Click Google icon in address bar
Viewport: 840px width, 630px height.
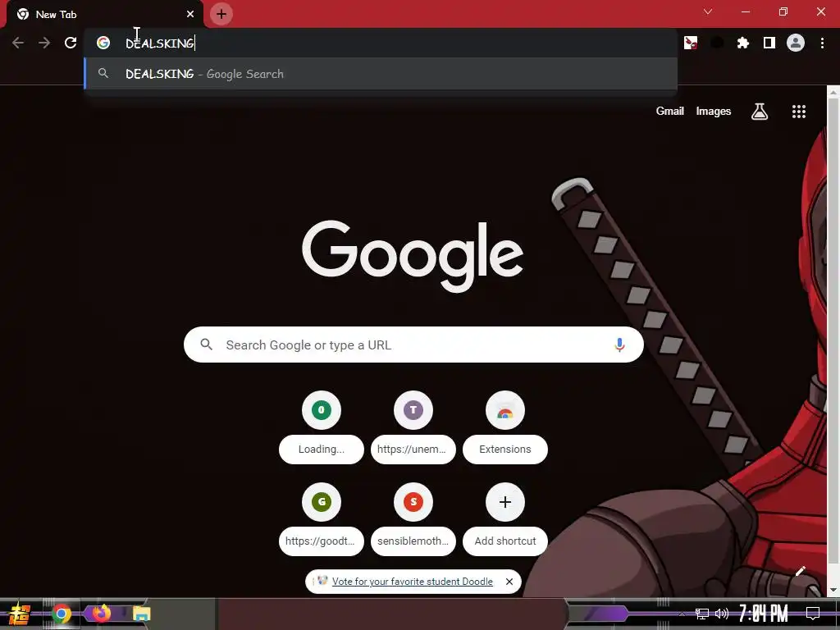103,43
